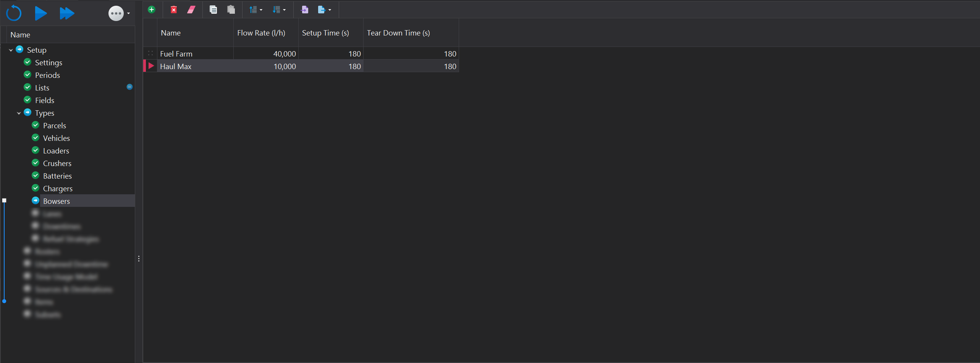Click the Paste clipboard icon
Image resolution: width=980 pixels, height=363 pixels.
click(231, 10)
